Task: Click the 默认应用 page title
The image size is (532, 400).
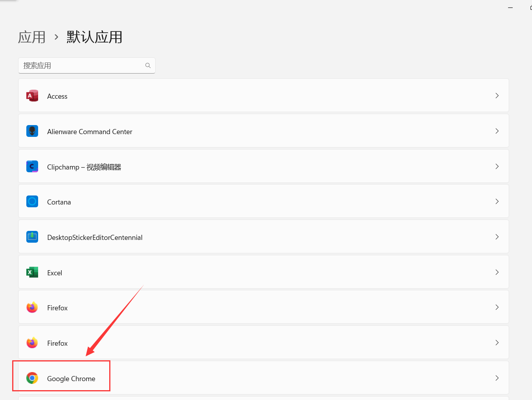Action: pos(94,37)
